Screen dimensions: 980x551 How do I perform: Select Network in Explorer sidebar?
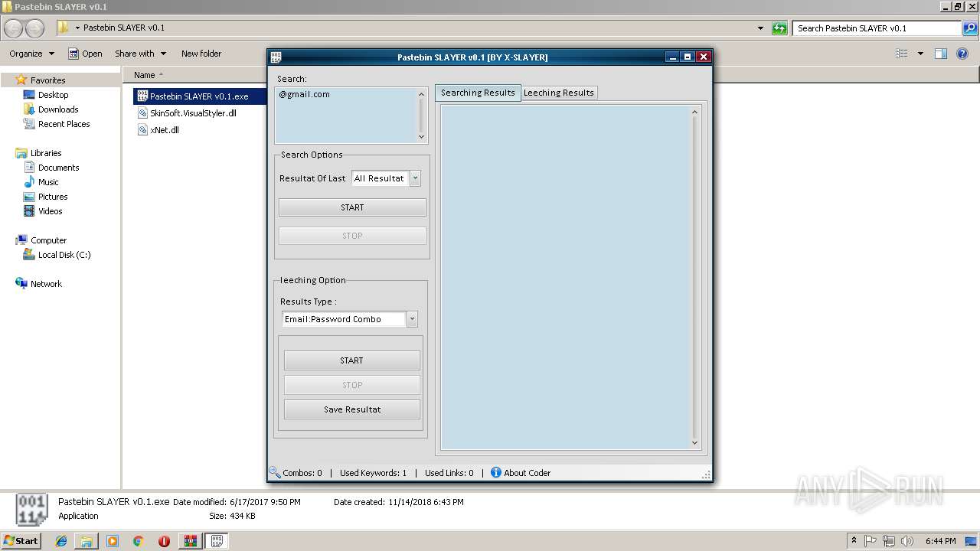tap(46, 284)
